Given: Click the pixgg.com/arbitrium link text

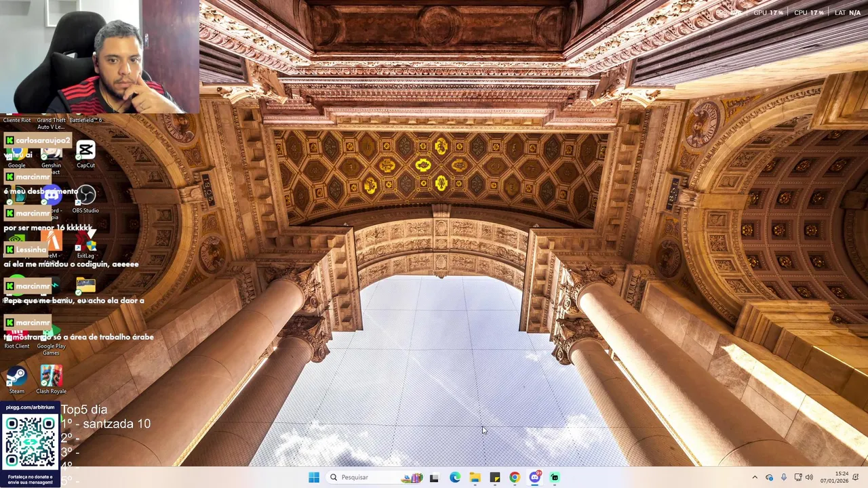Looking at the screenshot, I should 31,407.
